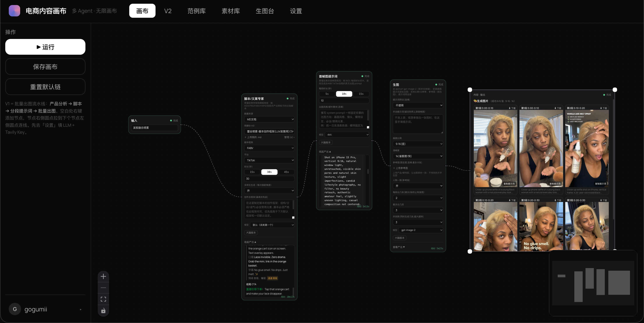Click the 上传我的 .md link

click(x=253, y=137)
